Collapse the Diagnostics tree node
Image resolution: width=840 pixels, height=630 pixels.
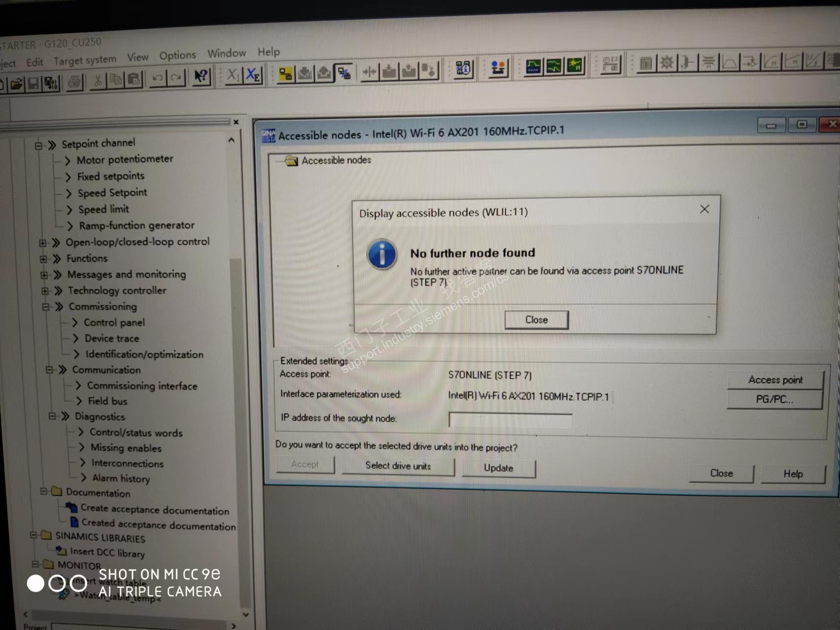[52, 416]
